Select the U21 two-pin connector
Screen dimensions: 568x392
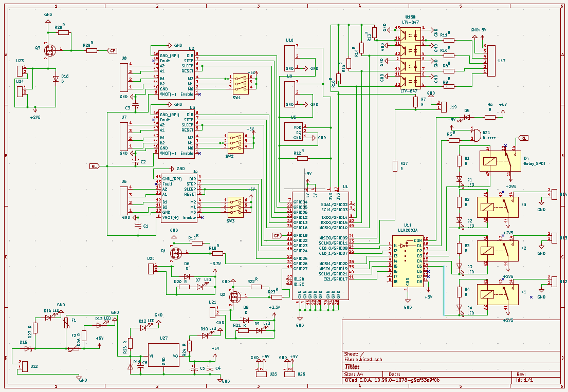click(x=213, y=312)
